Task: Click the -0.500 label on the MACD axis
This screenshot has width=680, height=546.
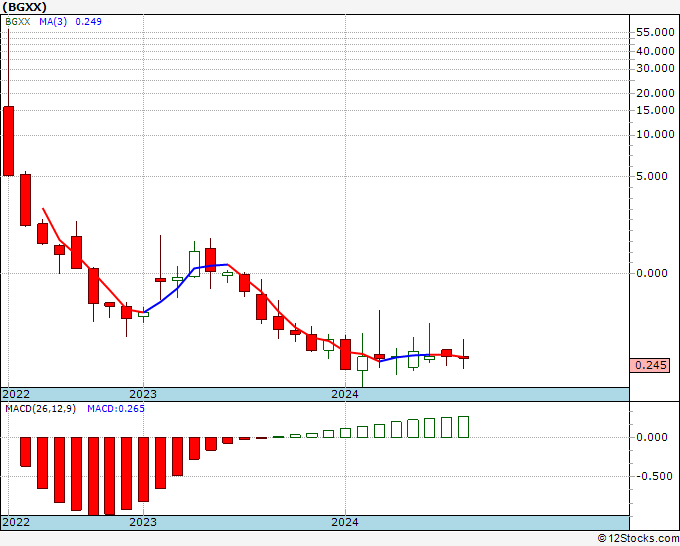Action: pos(654,476)
